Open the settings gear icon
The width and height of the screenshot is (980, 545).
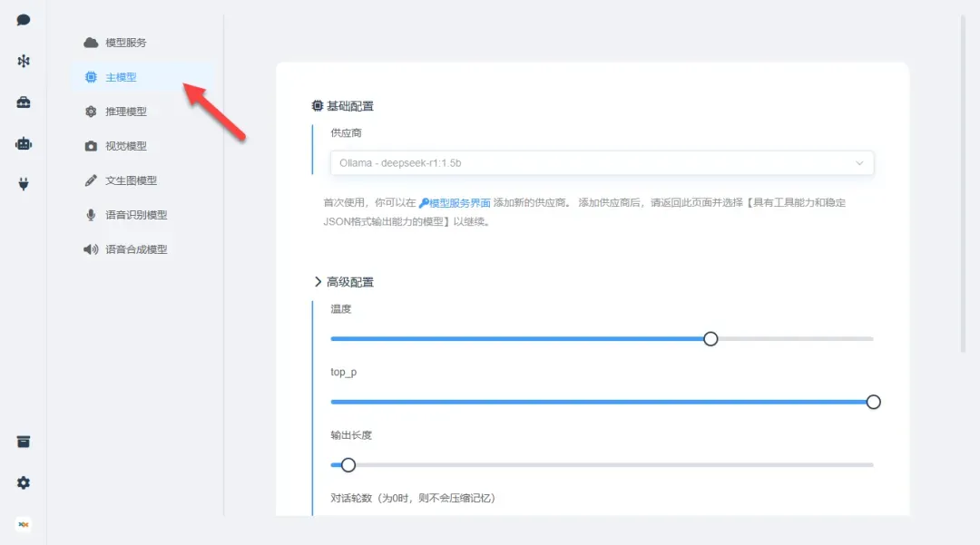pyautogui.click(x=24, y=483)
